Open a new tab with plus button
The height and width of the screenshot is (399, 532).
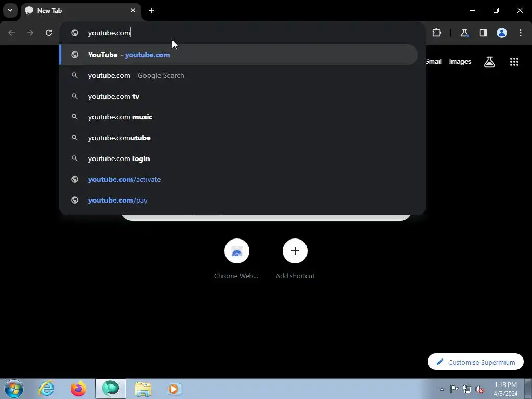click(152, 10)
